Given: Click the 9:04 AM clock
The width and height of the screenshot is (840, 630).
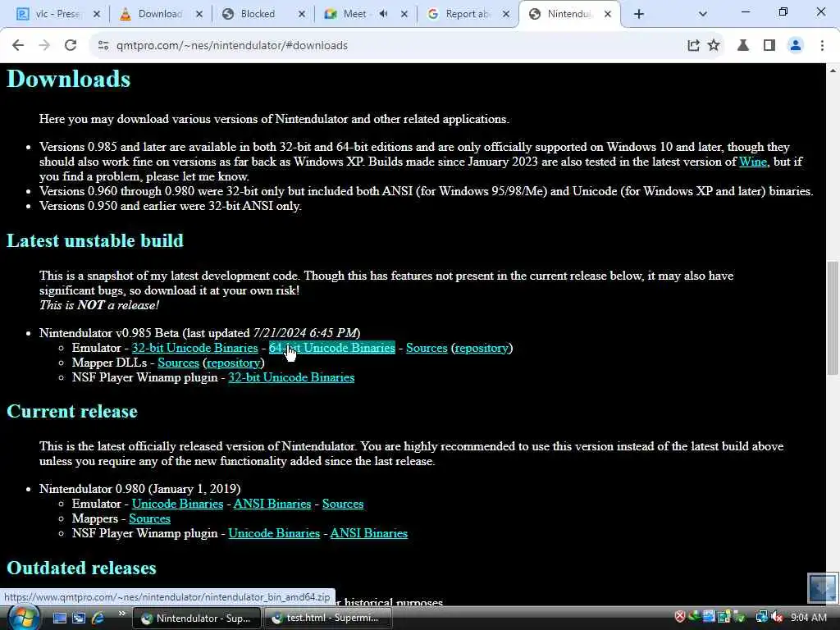Looking at the screenshot, I should tap(808, 618).
